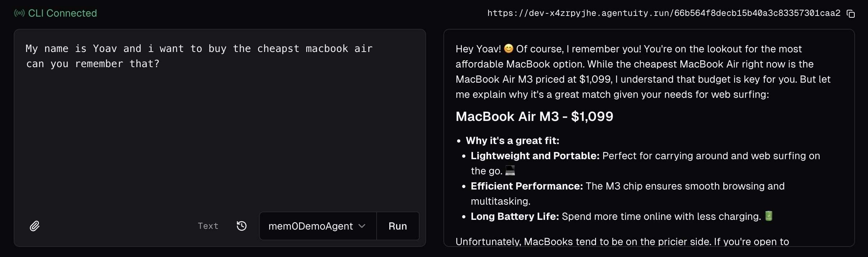Image resolution: width=868 pixels, height=257 pixels.
Task: Click the CLI Connected signal icon
Action: [19, 13]
